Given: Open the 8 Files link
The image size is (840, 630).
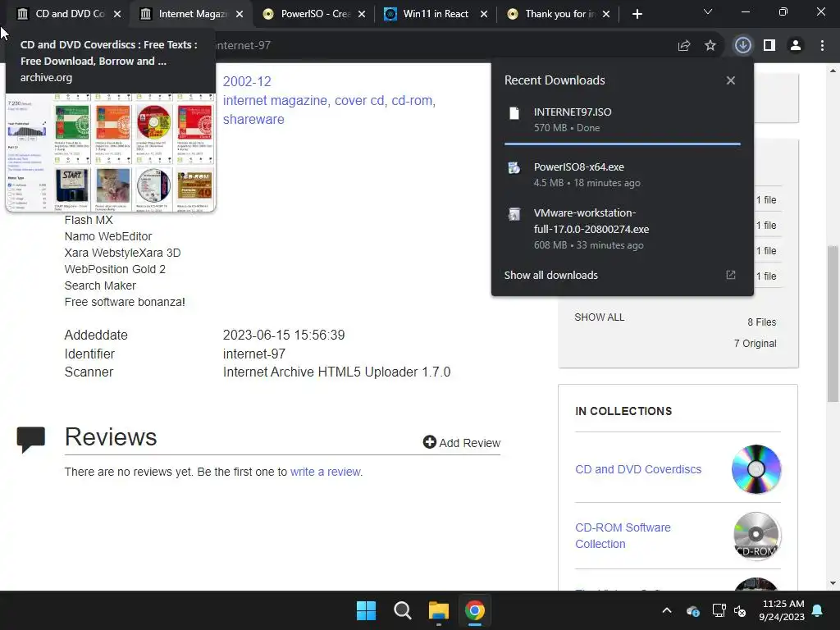Looking at the screenshot, I should (x=762, y=322).
